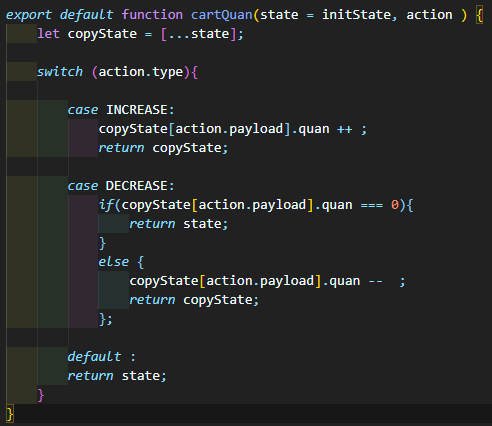Click 'return state;' under default case

(x=117, y=376)
